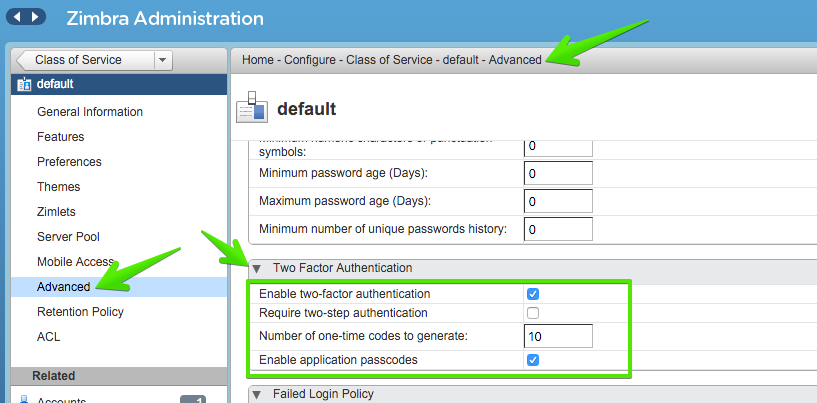
Task: Open the Retention Policy section
Action: 80,312
